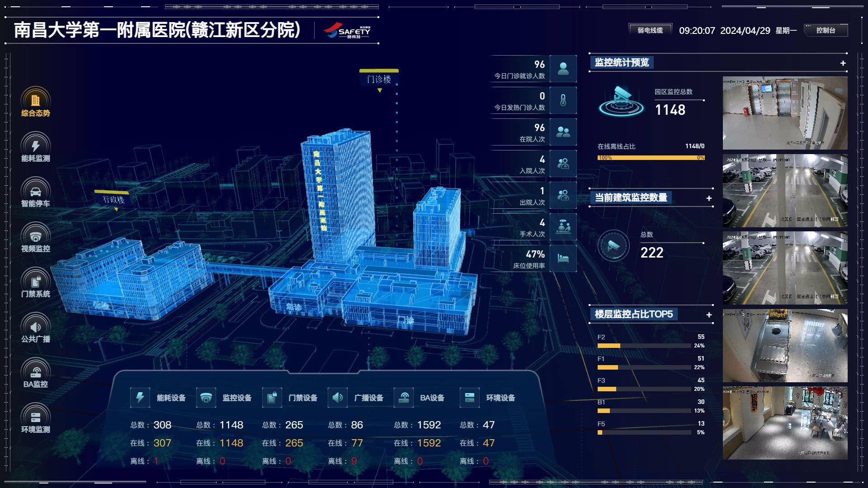This screenshot has width=868, height=488.
Task: Click the B1 floor ratio bar
Action: coord(644,411)
